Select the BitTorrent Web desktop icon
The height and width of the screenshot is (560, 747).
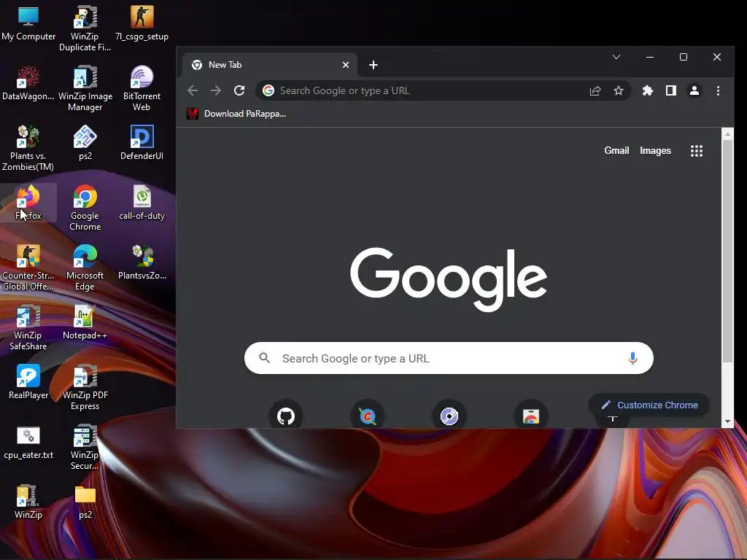click(x=142, y=88)
